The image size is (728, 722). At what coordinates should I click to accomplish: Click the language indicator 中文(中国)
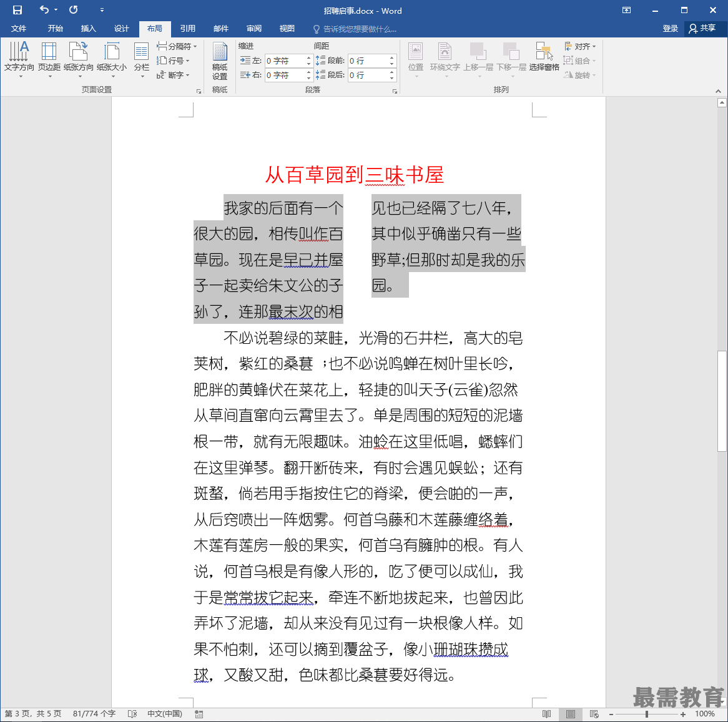click(x=165, y=714)
